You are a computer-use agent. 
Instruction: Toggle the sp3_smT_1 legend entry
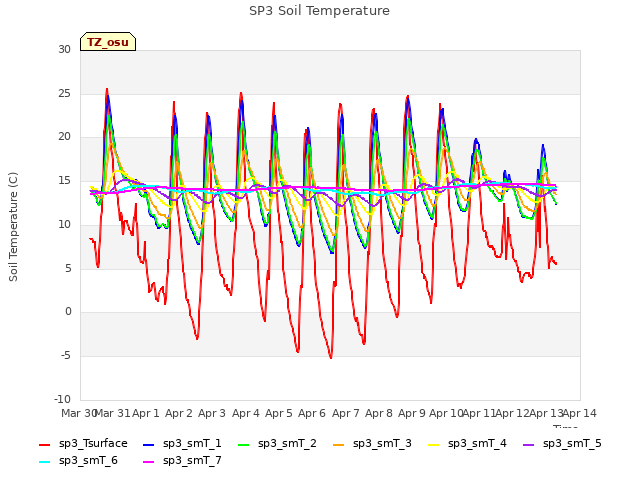pos(182,444)
